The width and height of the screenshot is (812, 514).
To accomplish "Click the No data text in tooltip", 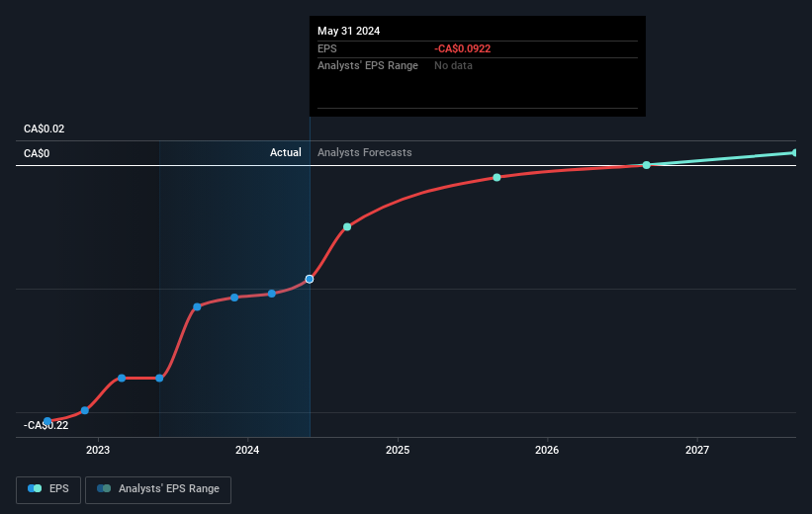I will tap(453, 66).
